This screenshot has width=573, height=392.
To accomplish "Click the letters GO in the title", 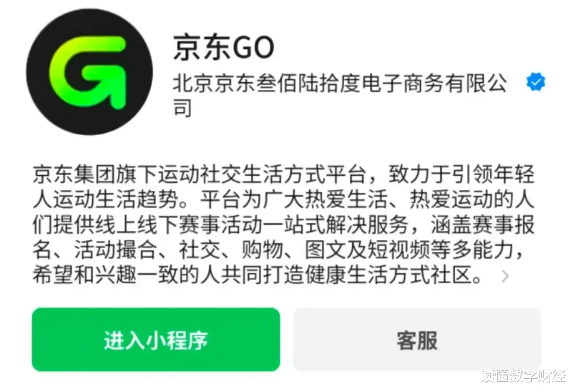I will (x=253, y=48).
